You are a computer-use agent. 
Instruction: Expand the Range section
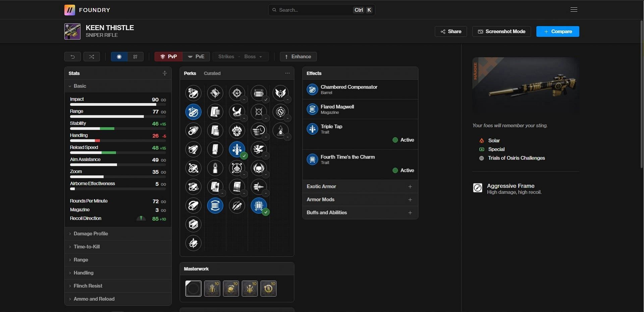pos(118,260)
